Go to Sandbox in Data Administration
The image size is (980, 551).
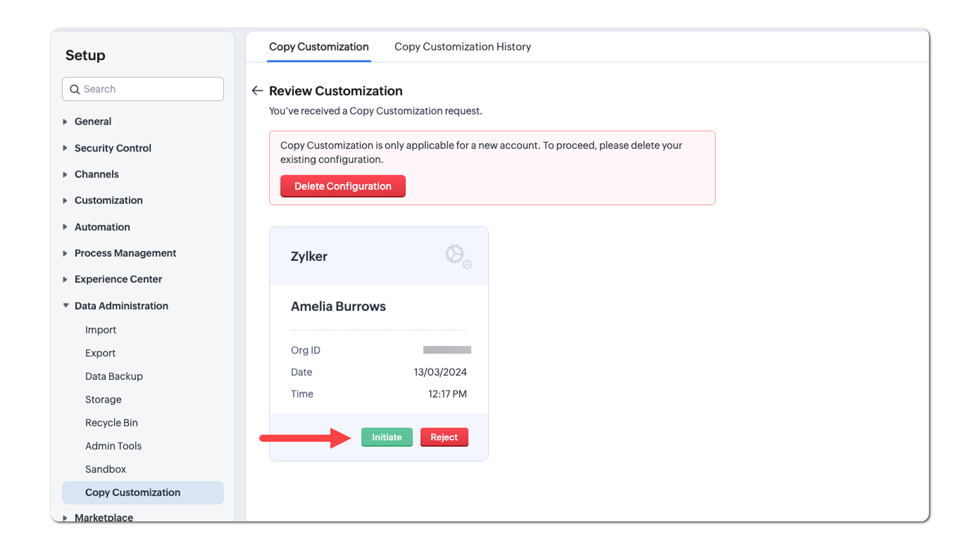105,469
